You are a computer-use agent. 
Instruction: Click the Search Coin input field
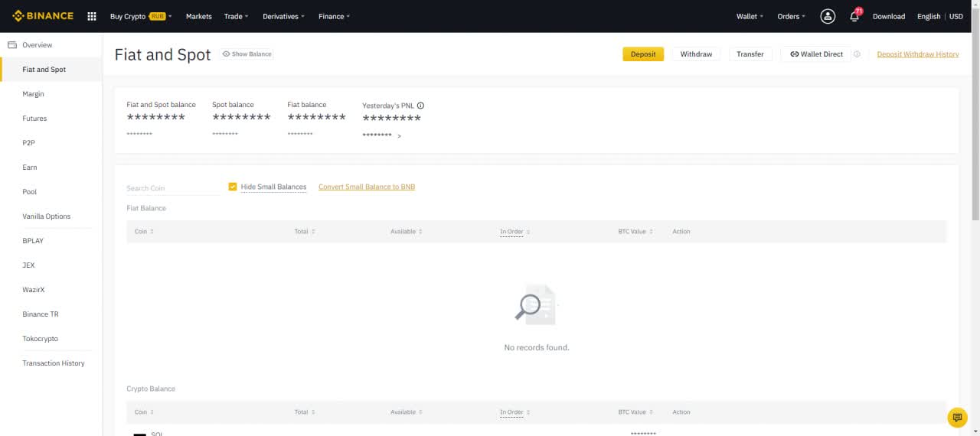pos(173,188)
